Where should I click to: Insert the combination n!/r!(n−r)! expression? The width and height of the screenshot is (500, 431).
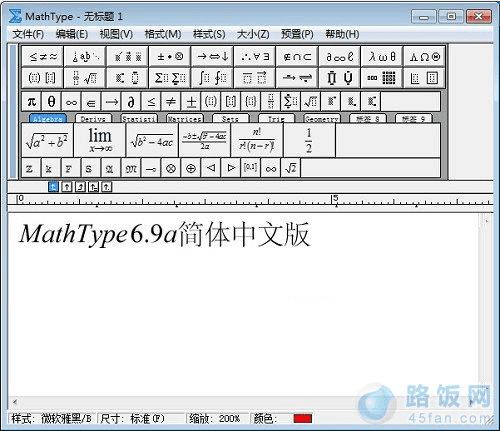pyautogui.click(x=257, y=140)
